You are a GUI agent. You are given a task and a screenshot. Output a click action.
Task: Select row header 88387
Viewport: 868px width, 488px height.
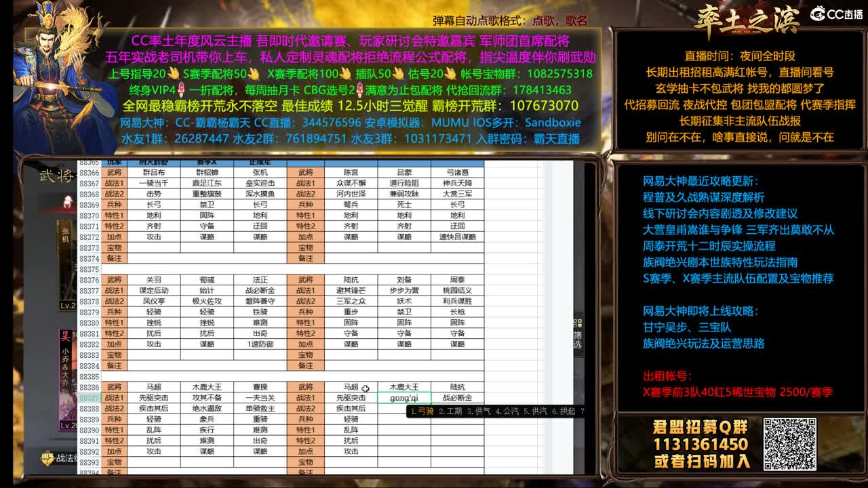(89, 398)
